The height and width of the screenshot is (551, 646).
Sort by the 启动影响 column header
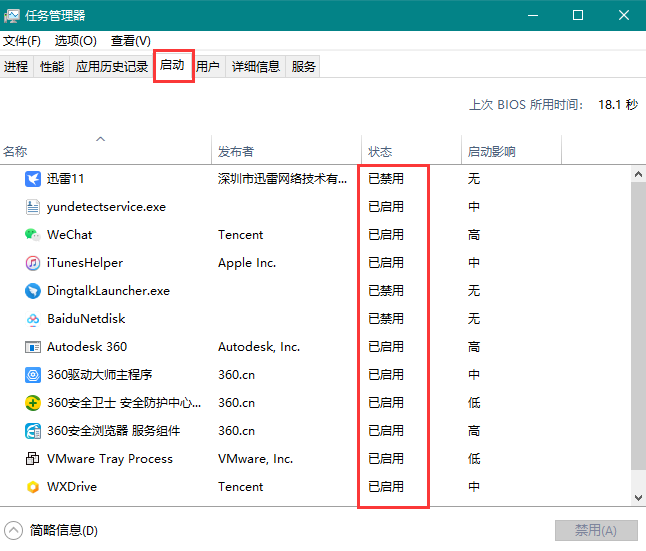click(x=511, y=152)
